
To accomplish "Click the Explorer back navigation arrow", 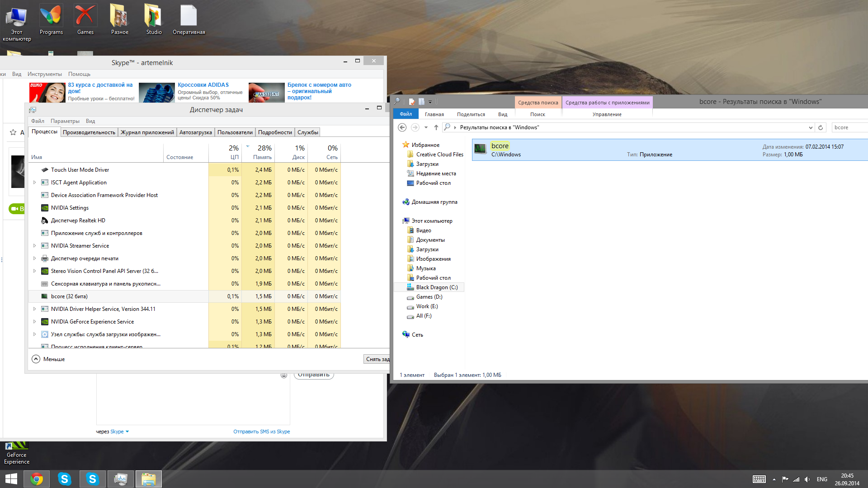I will pos(402,127).
